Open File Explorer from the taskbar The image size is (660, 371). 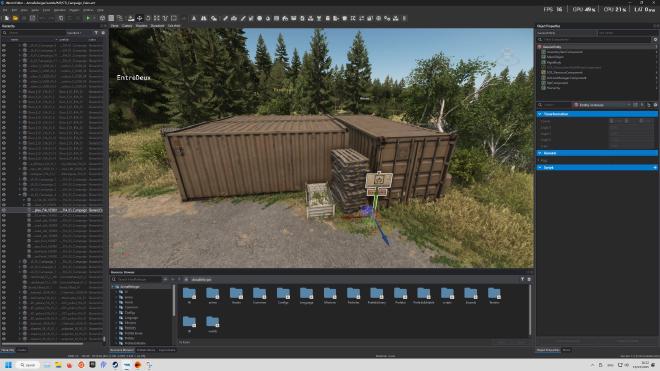(58, 365)
